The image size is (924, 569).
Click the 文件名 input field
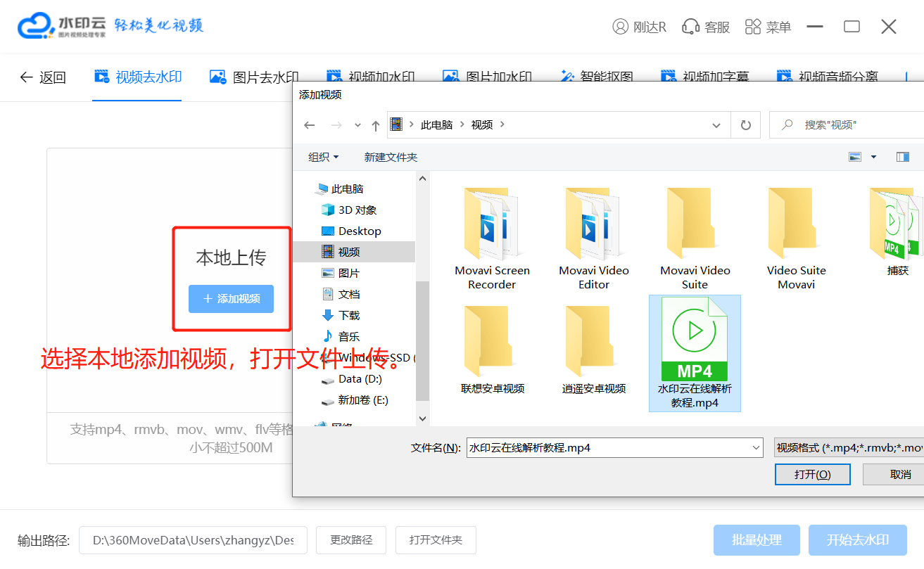[x=609, y=447]
